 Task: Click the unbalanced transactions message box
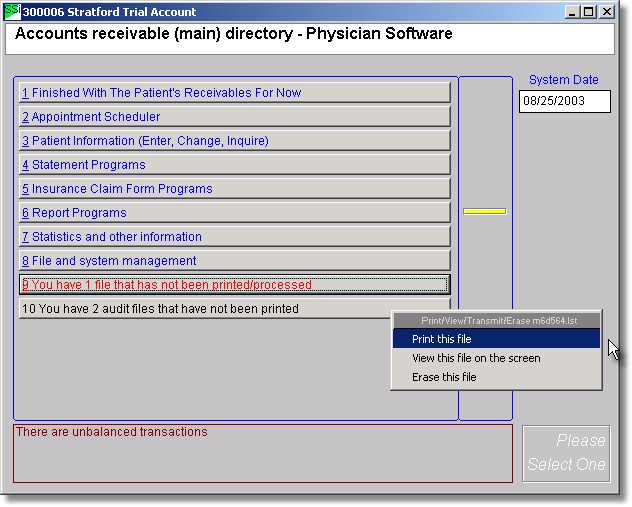click(x=262, y=453)
